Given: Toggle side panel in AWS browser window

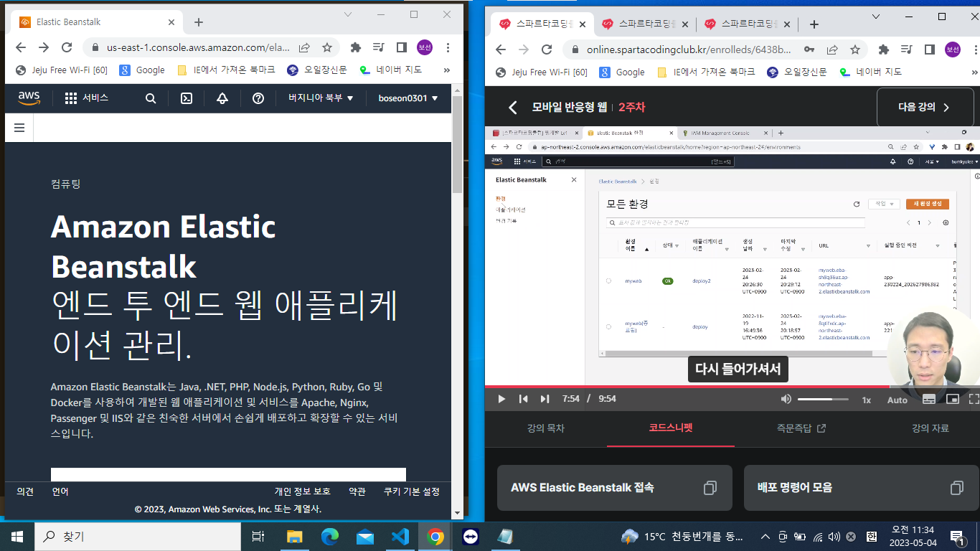Looking at the screenshot, I should click(x=402, y=47).
